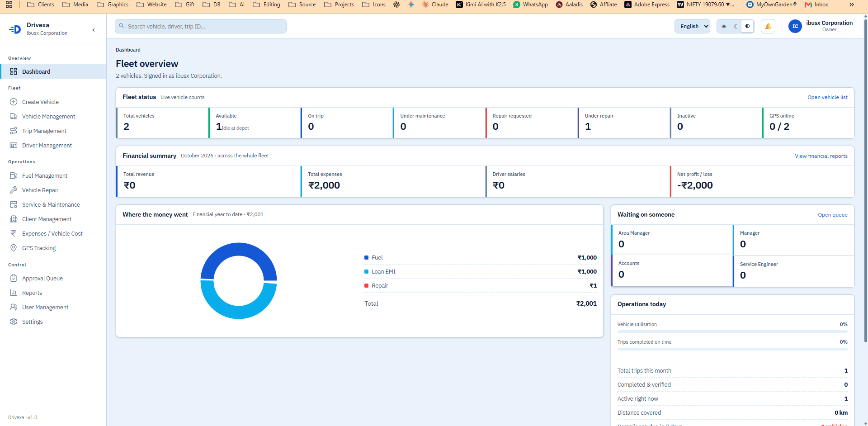
Task: Collapse the sidebar with the chevron
Action: [94, 30]
